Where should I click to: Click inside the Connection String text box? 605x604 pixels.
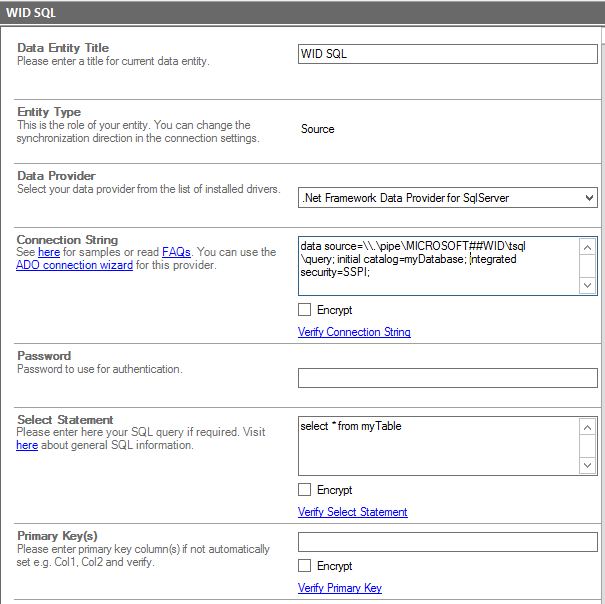point(440,266)
